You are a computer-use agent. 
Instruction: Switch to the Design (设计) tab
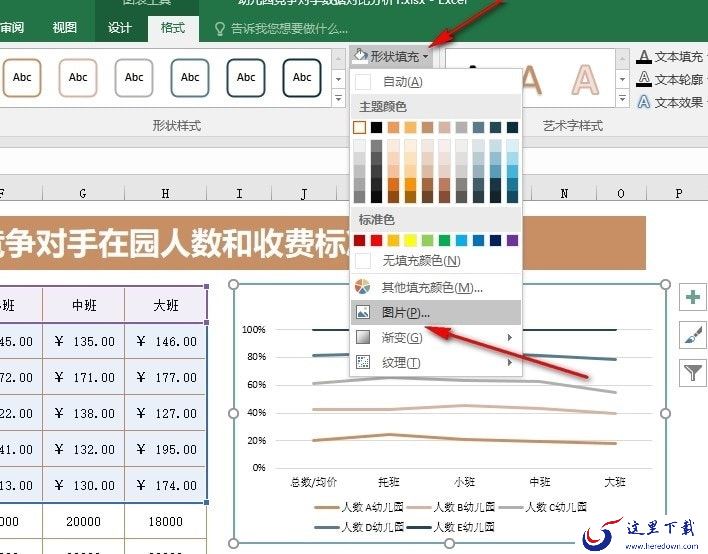coord(120,28)
